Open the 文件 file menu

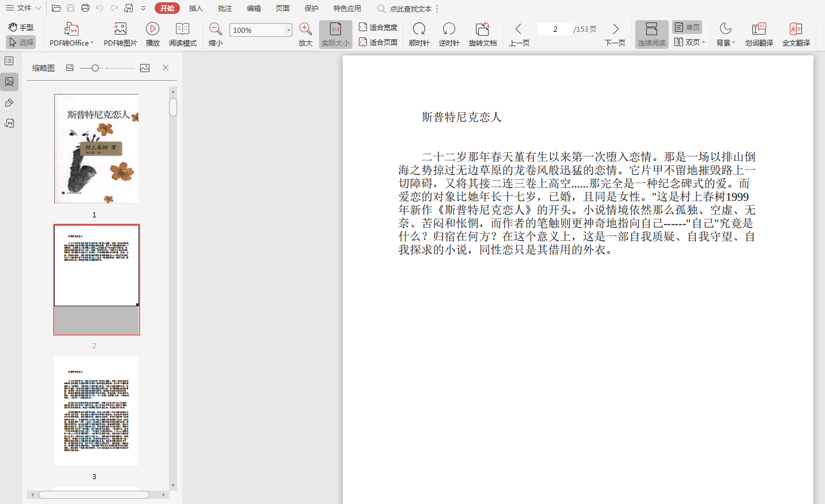pos(23,8)
